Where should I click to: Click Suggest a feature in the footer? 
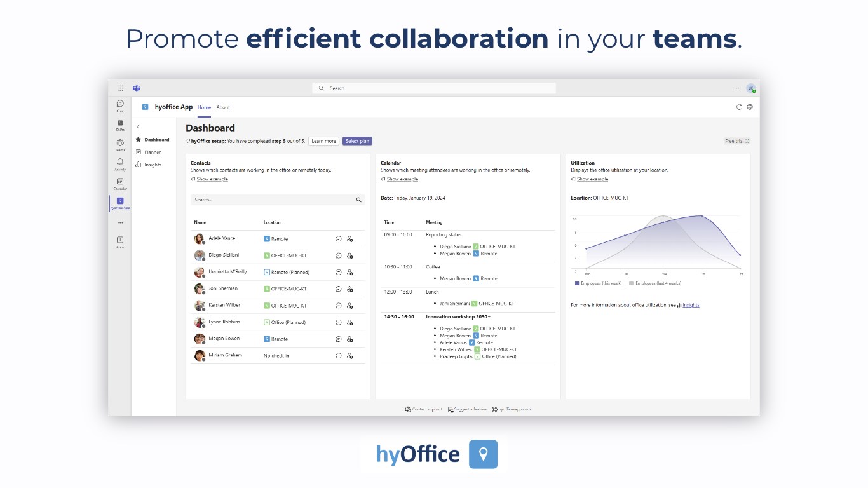(x=467, y=409)
